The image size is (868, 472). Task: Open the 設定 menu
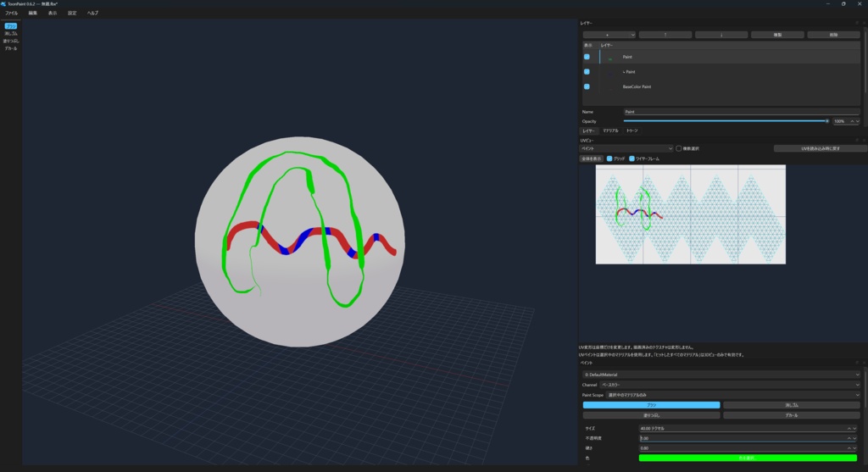[x=72, y=13]
